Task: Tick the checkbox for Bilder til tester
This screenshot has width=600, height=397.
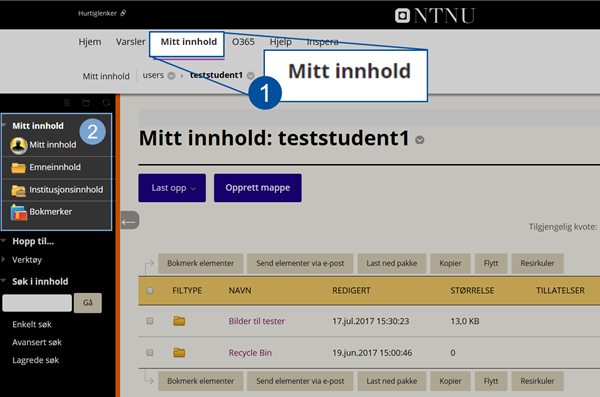Action: pos(150,321)
